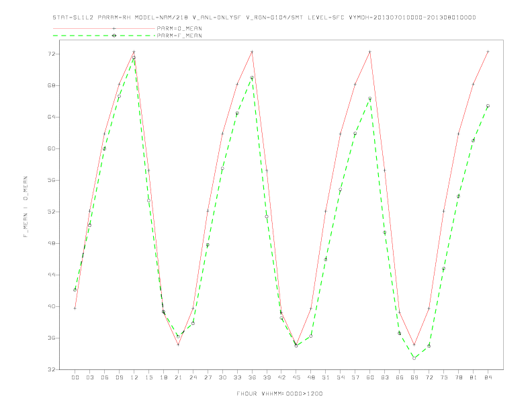Click the O_MEAN peak point at hour 60
Viewport: 532px width, 411px height.
[x=370, y=52]
